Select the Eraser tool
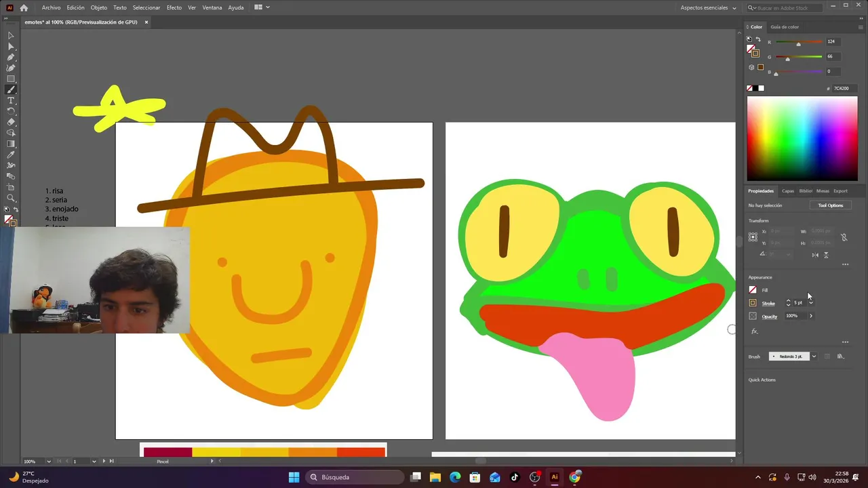This screenshot has height=488, width=868. (x=11, y=122)
